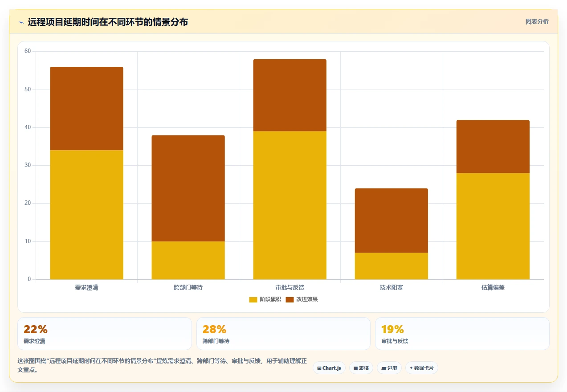Click the 技术阻塞 x-axis label
Image resolution: width=567 pixels, height=392 pixels.
click(x=391, y=288)
